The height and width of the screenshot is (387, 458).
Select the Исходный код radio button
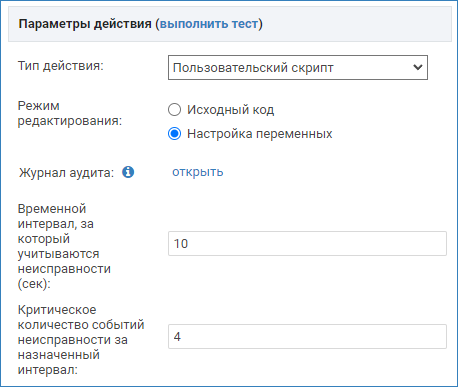(174, 110)
